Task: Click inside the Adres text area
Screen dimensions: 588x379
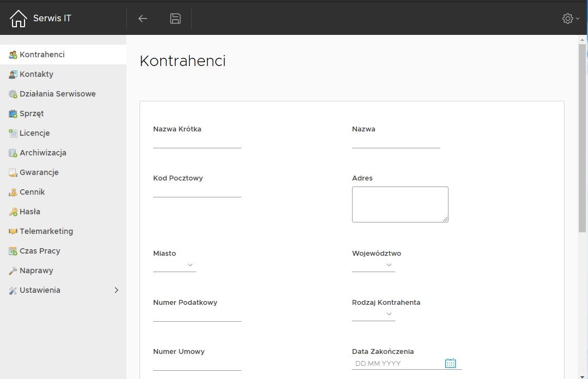Action: (x=399, y=204)
